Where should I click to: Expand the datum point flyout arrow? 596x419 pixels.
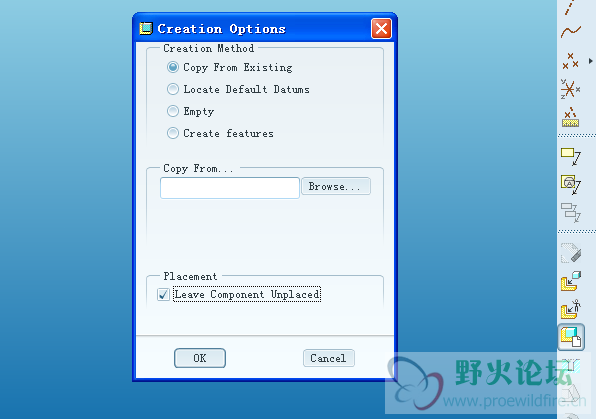pos(590,61)
